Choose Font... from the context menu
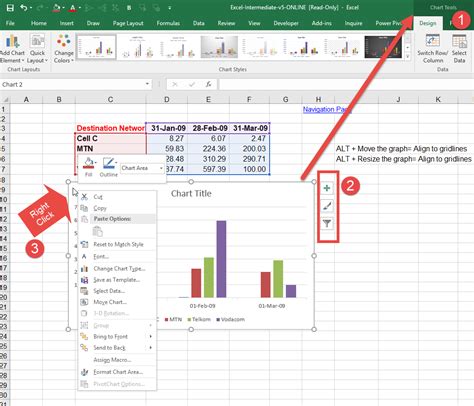Image resolution: width=474 pixels, height=406 pixels. [117, 256]
